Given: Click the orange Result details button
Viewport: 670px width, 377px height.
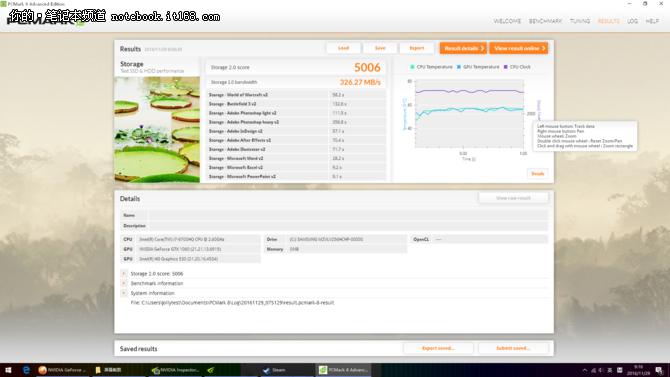Looking at the screenshot, I should pos(463,48).
